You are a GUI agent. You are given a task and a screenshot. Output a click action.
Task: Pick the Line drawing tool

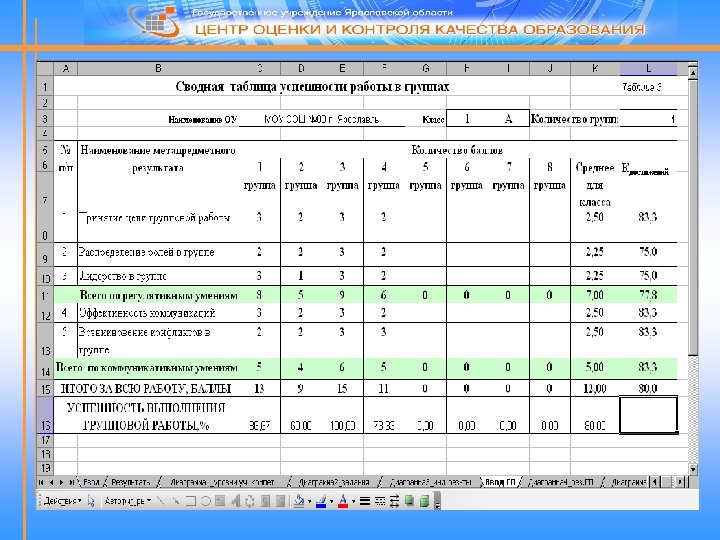pos(160,501)
